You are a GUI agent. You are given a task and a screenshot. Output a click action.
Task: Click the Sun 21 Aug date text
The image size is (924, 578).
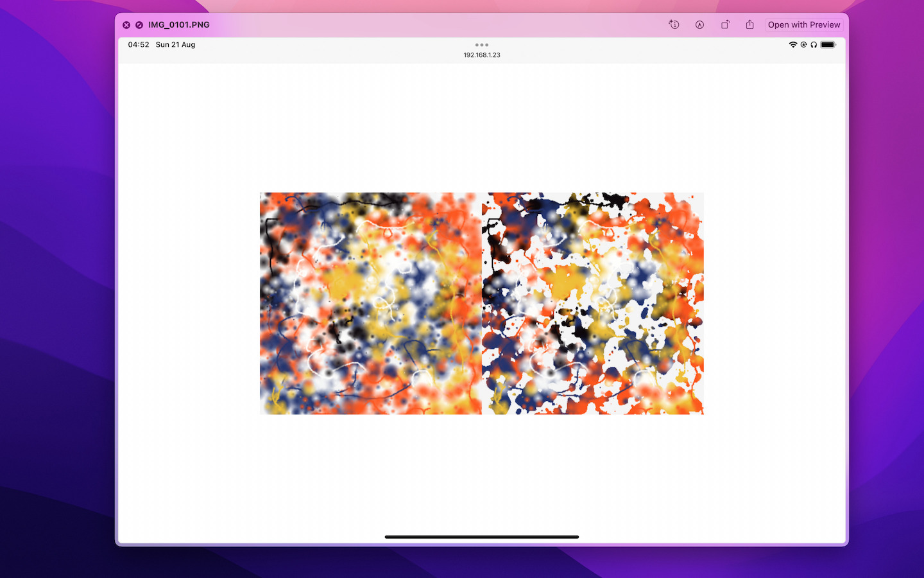175,45
